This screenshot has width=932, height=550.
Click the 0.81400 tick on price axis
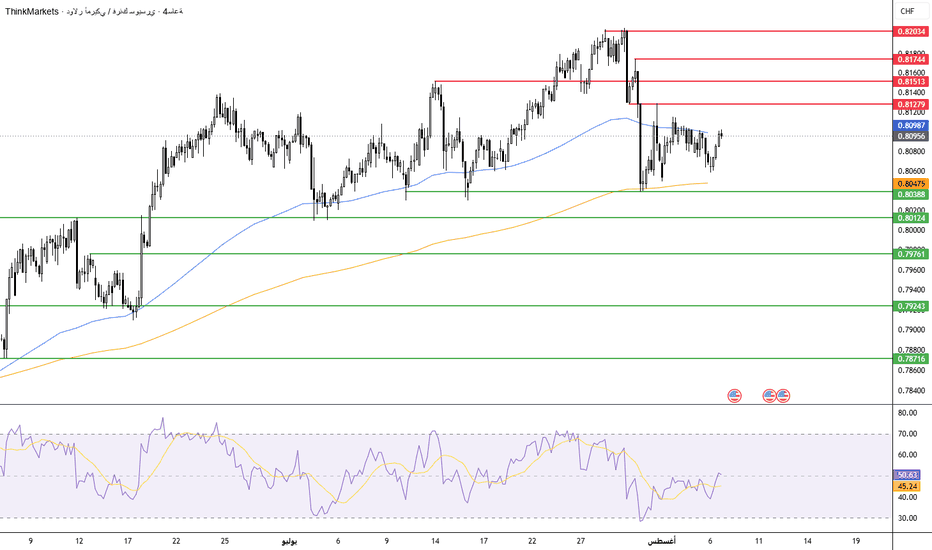click(911, 93)
